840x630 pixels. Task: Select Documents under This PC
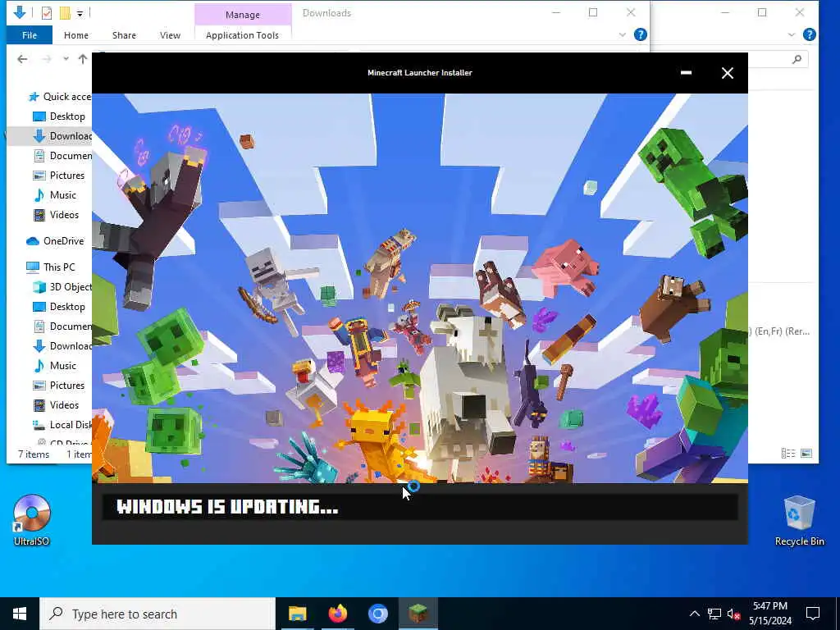pyautogui.click(x=62, y=326)
